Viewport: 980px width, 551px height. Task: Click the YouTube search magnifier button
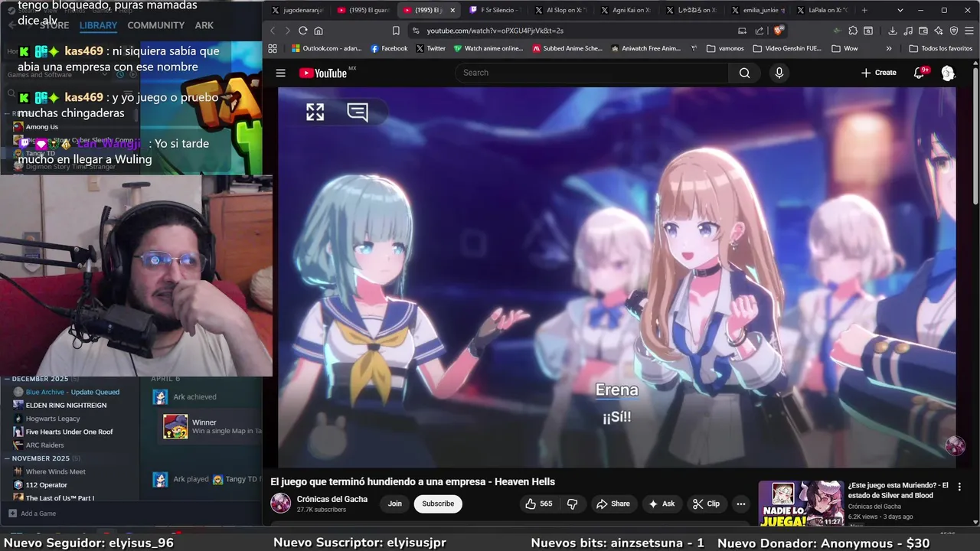coord(744,73)
